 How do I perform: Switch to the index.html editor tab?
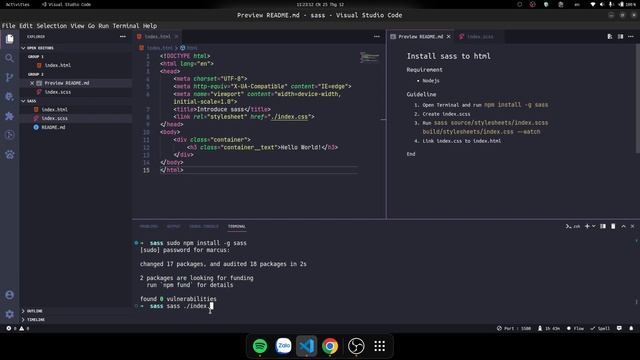(x=158, y=36)
